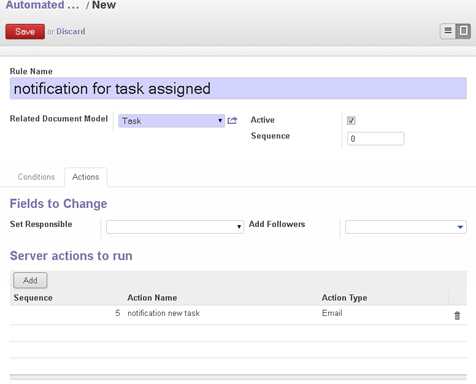Image resolution: width=476 pixels, height=384 pixels.
Task: Save the automated rule
Action: (x=25, y=32)
